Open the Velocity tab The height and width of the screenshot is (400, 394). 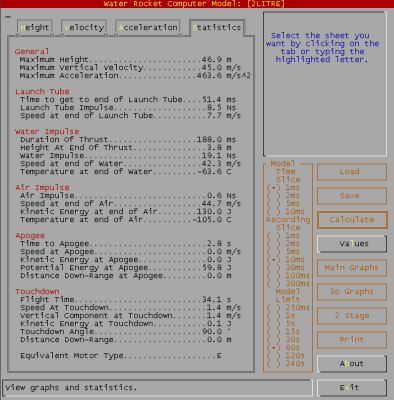pos(84,27)
